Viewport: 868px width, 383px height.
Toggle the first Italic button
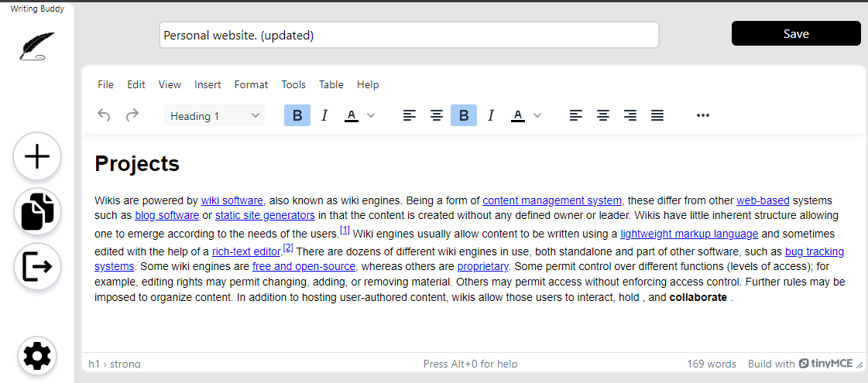[x=324, y=115]
